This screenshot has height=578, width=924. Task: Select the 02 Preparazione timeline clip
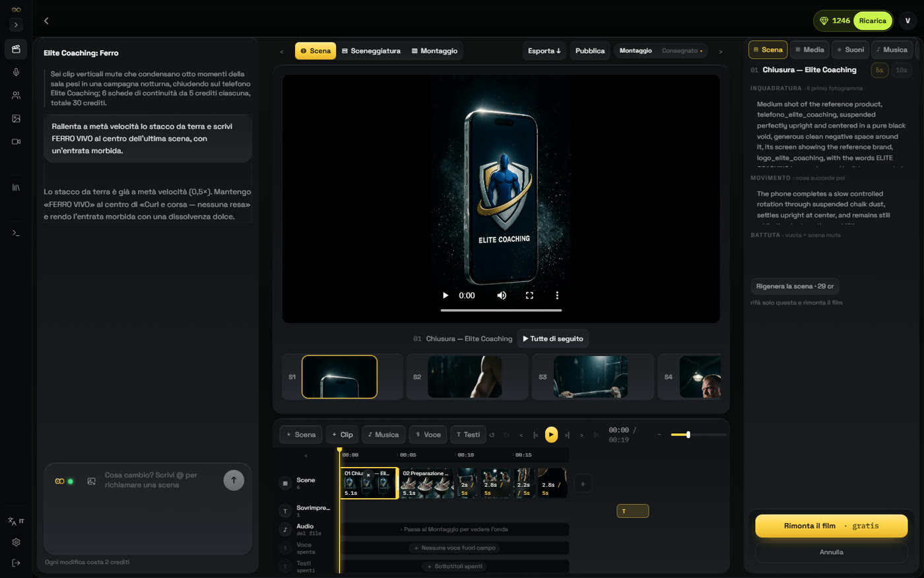[x=426, y=483]
